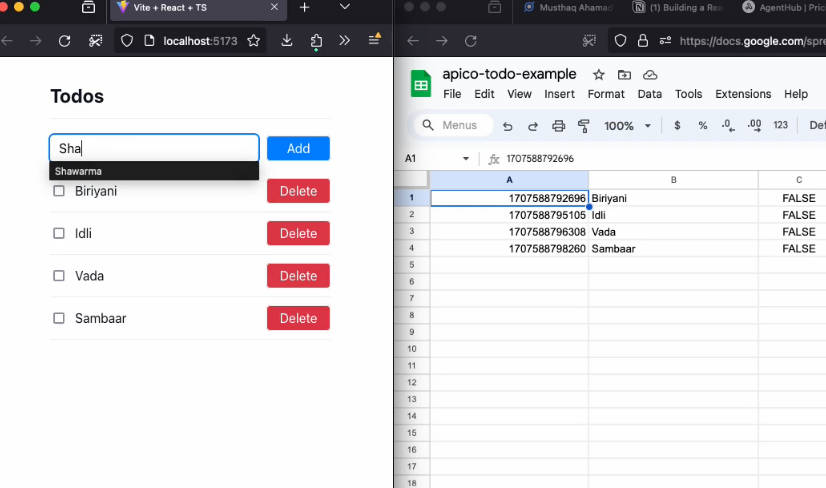
Task: Open the 100% zoom dropdown
Action: click(x=627, y=126)
